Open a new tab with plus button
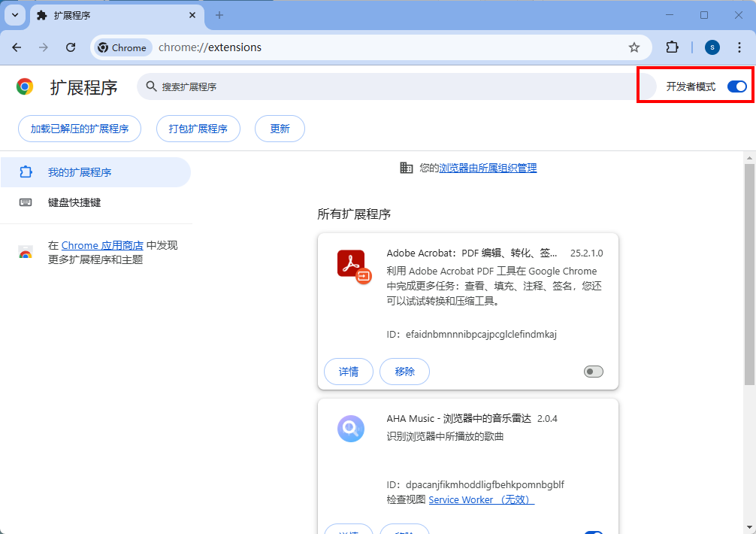Screen dimensions: 756x534 [x=219, y=15]
